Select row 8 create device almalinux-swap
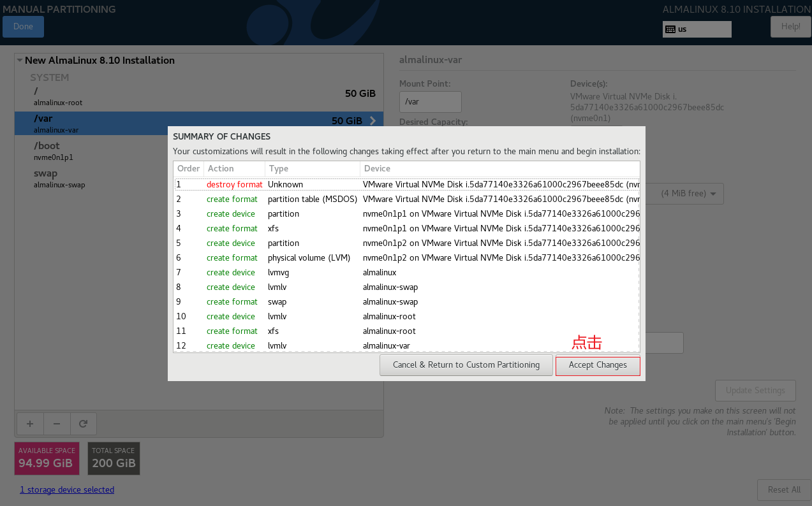Screen dimensions: 812x506 407,287
